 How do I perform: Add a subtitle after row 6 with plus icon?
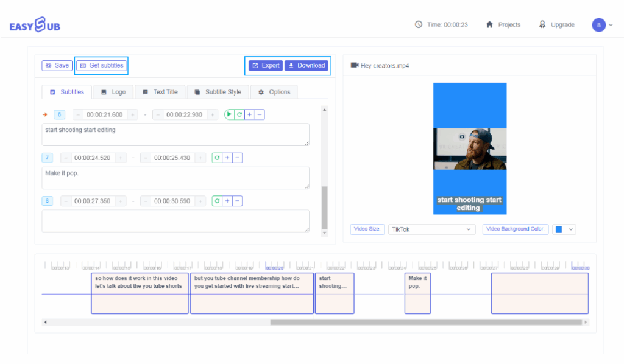[x=249, y=114]
